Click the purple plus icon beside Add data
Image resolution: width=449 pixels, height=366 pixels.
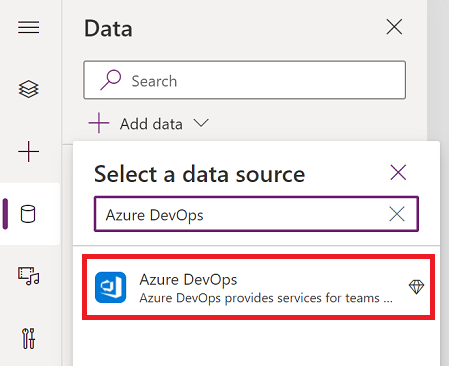pyautogui.click(x=99, y=123)
